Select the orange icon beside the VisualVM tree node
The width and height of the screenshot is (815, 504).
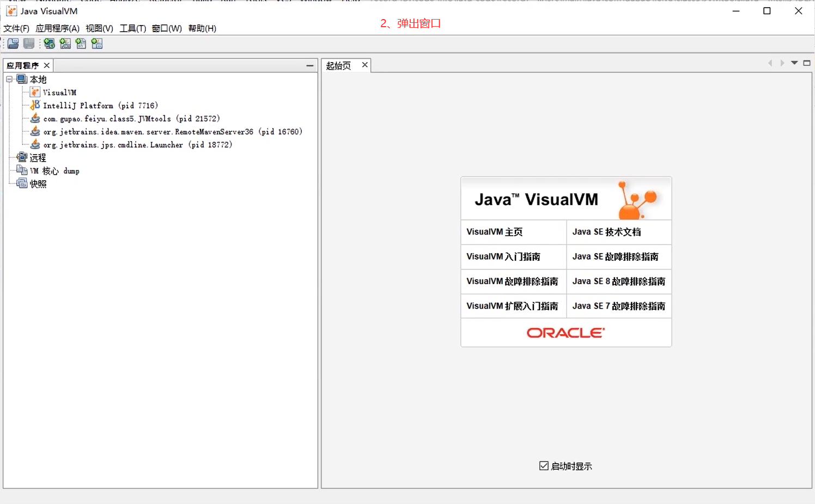pos(35,92)
